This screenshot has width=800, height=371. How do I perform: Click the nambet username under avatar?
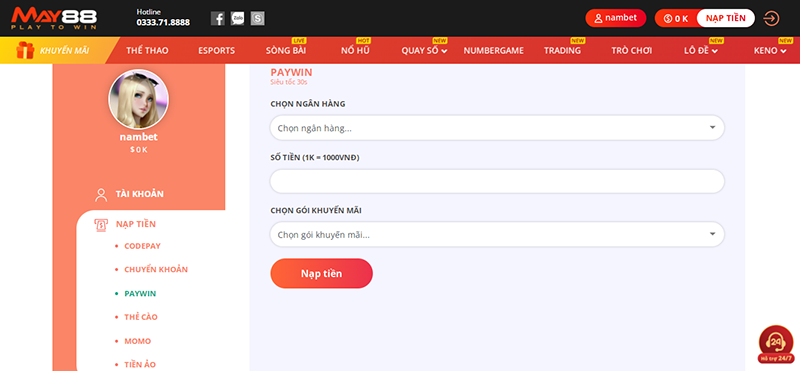pos(138,137)
